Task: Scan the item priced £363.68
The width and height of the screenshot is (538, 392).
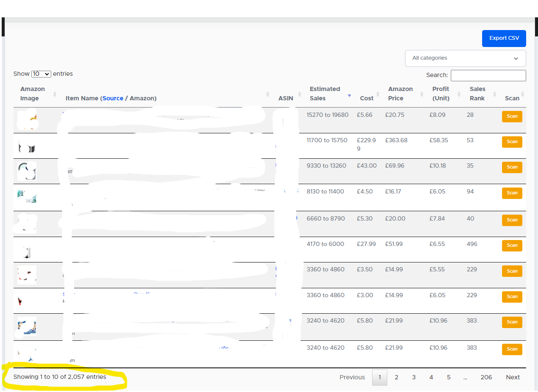Action: coord(512,142)
